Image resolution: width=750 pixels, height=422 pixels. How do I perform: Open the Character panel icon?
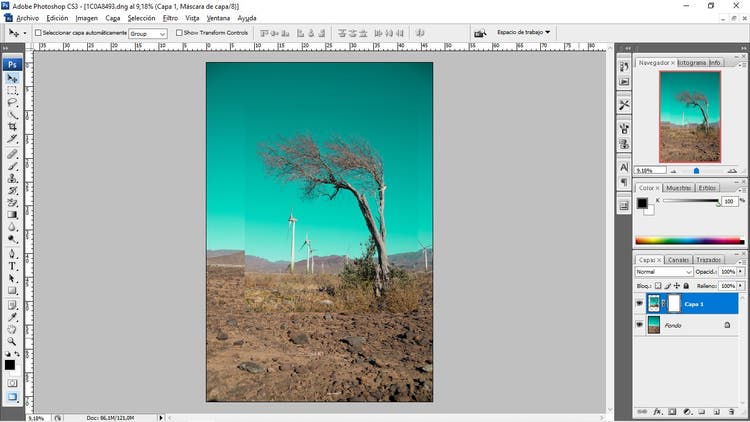coord(624,167)
